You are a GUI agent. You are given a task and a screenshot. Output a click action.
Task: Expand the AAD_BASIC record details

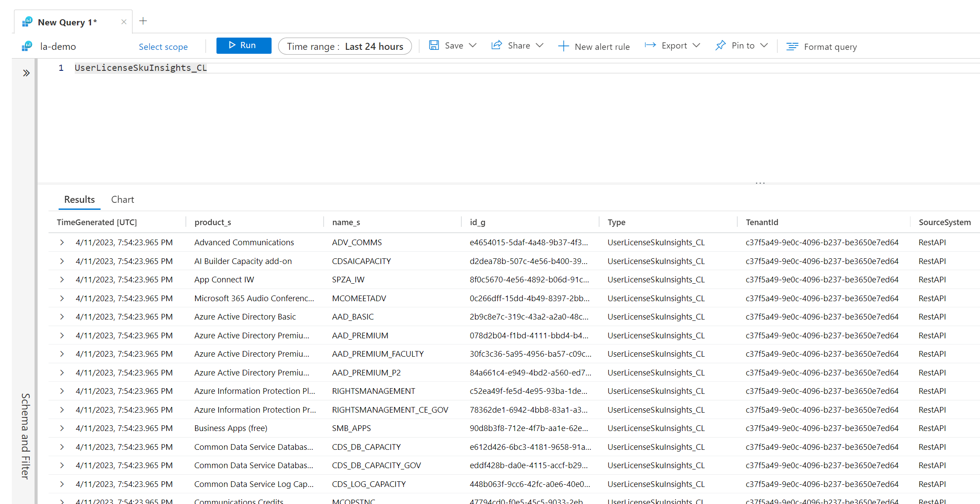(62, 316)
